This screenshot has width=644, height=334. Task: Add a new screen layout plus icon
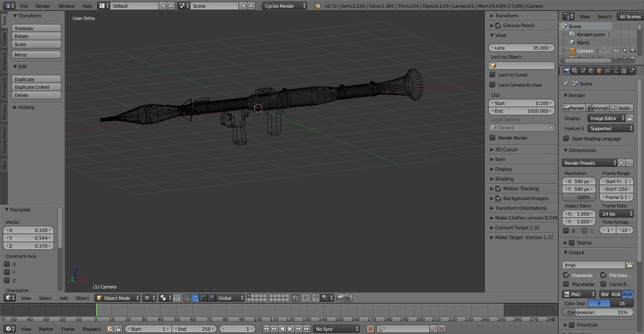[x=163, y=6]
